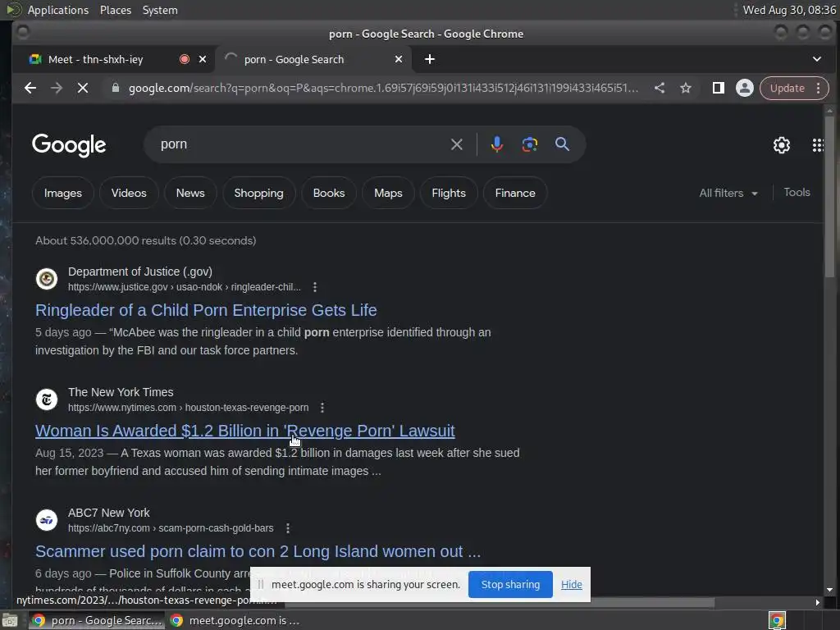The width and height of the screenshot is (840, 630).
Task: Open Google quick settings gear
Action: (x=782, y=144)
